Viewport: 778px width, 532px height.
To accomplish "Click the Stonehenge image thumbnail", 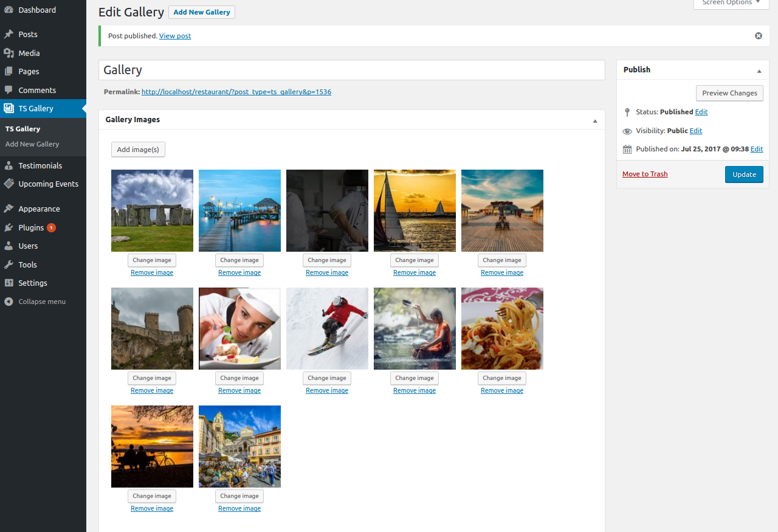I will coord(152,210).
